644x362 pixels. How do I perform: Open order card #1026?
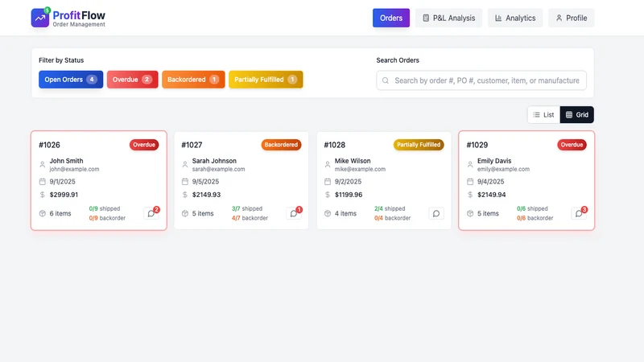coord(98,180)
